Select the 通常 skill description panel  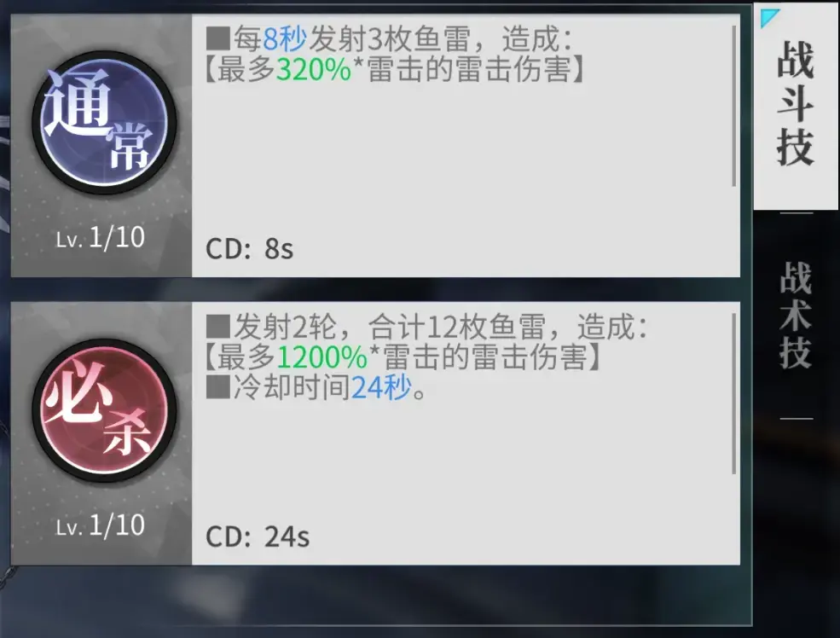(x=466, y=146)
